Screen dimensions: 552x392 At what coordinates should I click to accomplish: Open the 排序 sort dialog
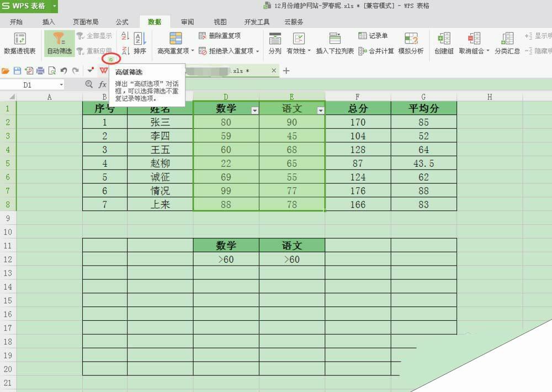coord(140,43)
